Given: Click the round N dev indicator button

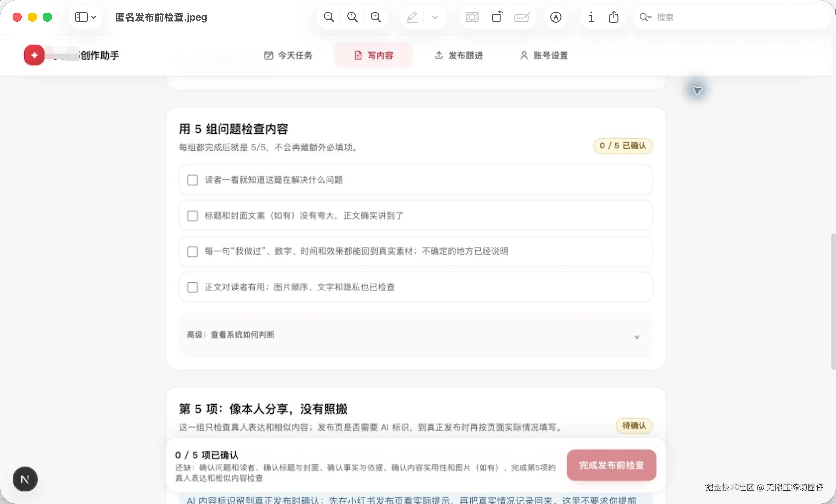Looking at the screenshot, I should pos(25,479).
